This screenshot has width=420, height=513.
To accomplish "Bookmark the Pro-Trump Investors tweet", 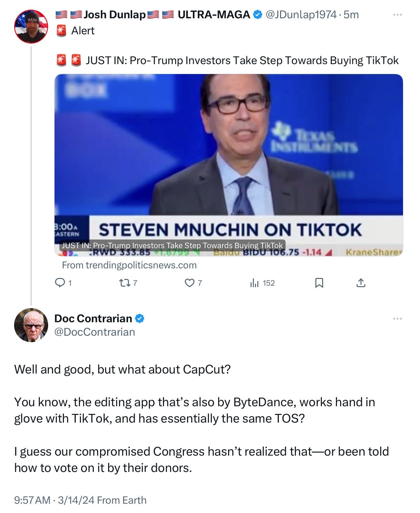I will pyautogui.click(x=319, y=283).
